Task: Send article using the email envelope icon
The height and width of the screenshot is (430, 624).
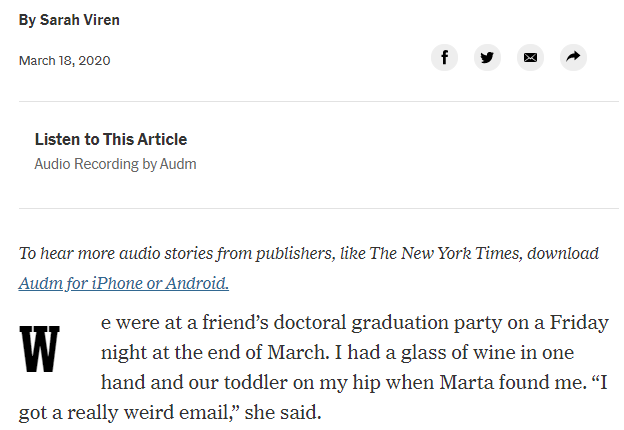Action: (x=530, y=58)
